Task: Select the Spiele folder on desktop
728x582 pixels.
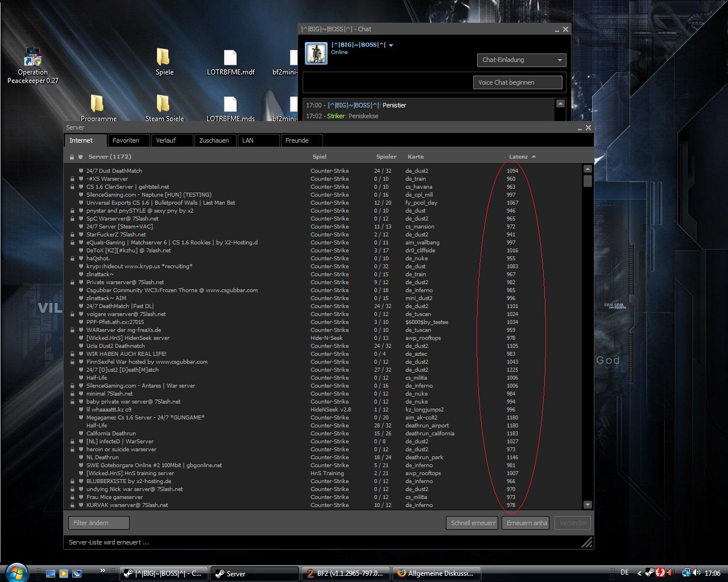Action: (164, 62)
